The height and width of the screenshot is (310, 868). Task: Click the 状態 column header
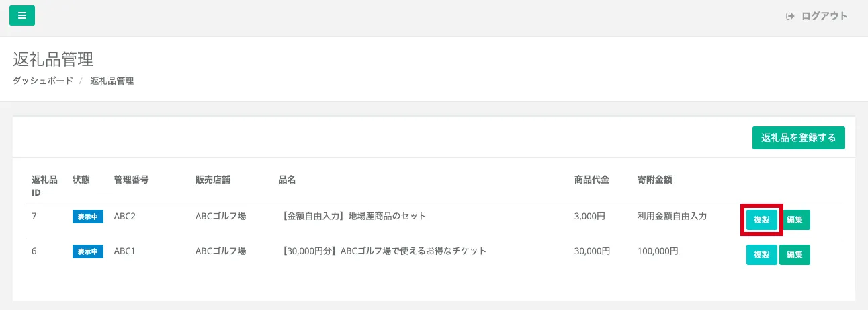click(x=81, y=180)
